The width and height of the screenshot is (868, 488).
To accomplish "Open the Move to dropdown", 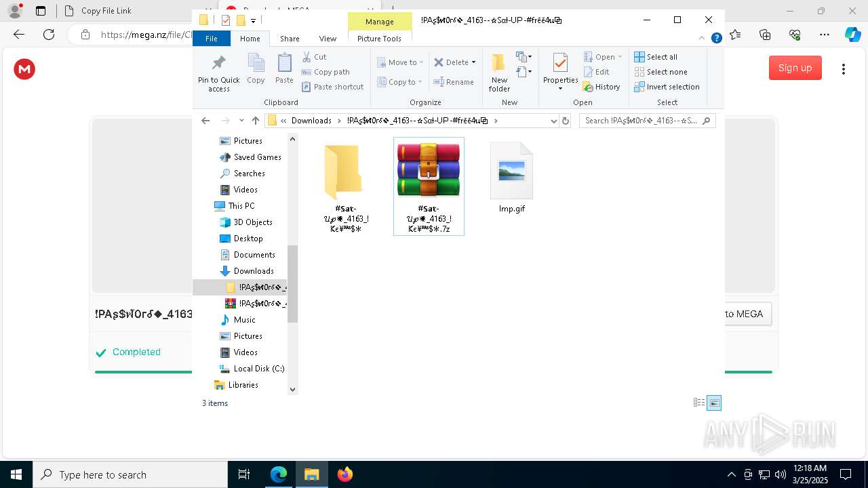I will click(400, 62).
